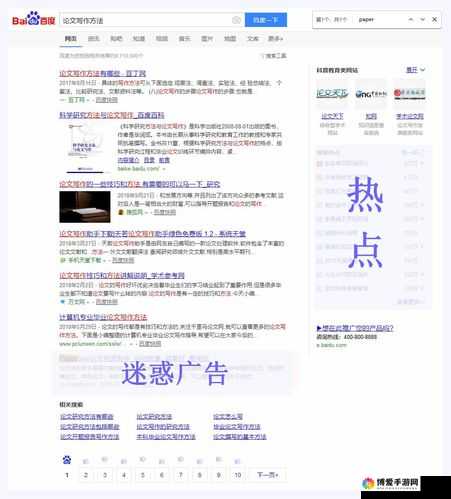Go to results page 6

[162, 475]
